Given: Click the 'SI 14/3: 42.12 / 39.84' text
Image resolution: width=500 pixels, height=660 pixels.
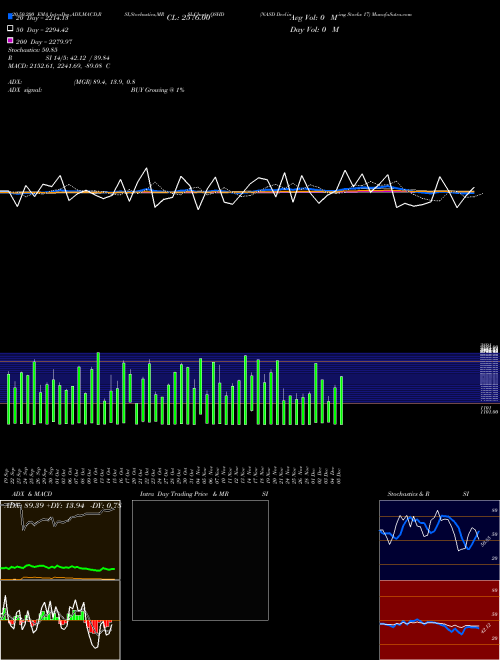Looking at the screenshot, I should (x=77, y=58).
